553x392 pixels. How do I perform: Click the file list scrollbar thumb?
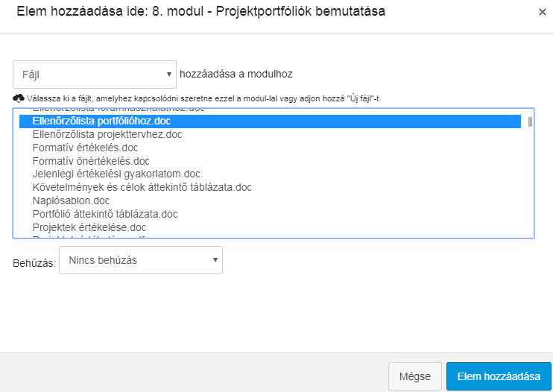(x=530, y=122)
